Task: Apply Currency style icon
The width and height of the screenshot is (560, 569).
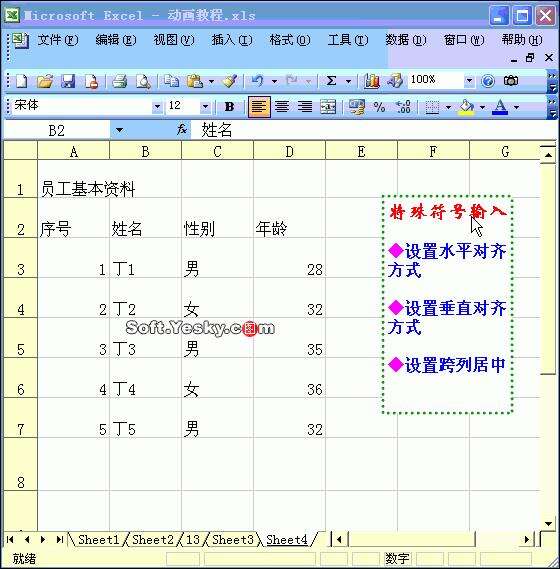Action: [x=356, y=107]
